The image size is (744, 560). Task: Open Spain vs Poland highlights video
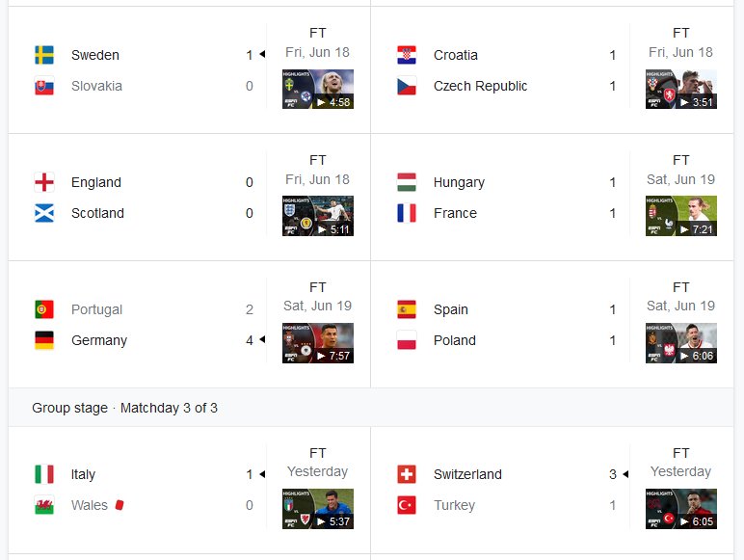pyautogui.click(x=681, y=343)
